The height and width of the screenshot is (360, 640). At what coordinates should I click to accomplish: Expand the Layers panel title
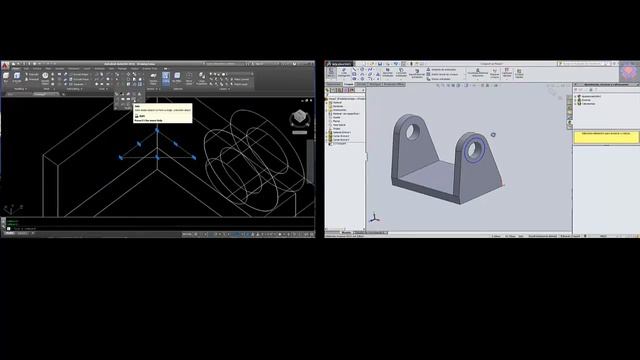coord(223,89)
